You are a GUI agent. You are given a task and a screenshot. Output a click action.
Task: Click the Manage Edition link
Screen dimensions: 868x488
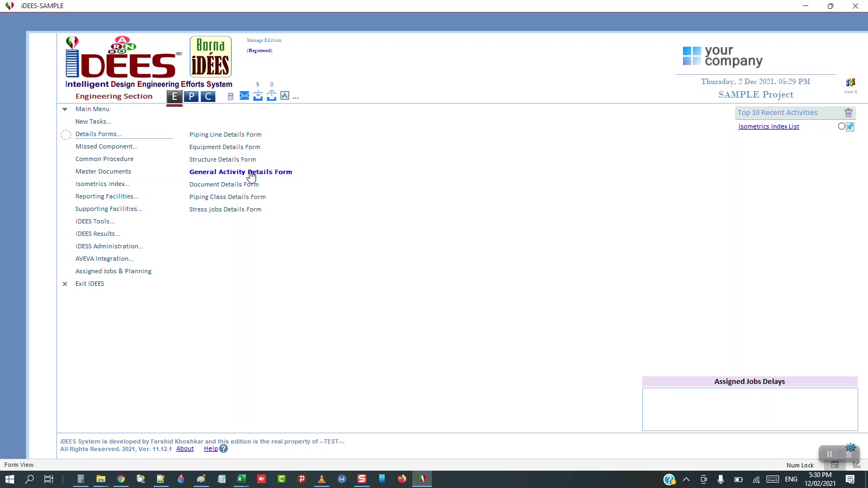264,40
